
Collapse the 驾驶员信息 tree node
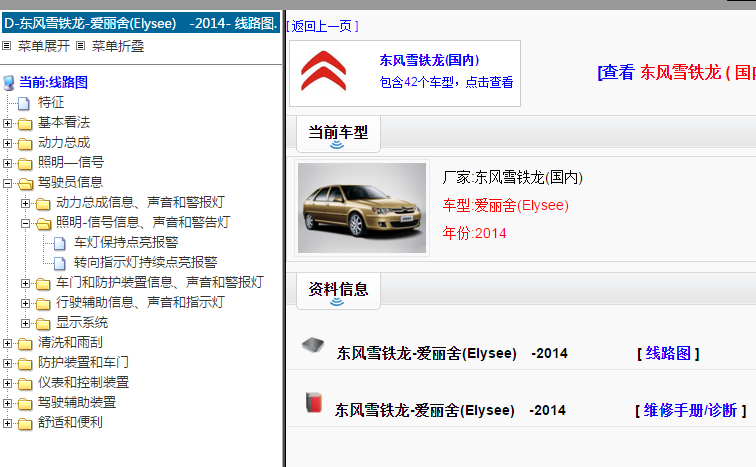click(7, 183)
